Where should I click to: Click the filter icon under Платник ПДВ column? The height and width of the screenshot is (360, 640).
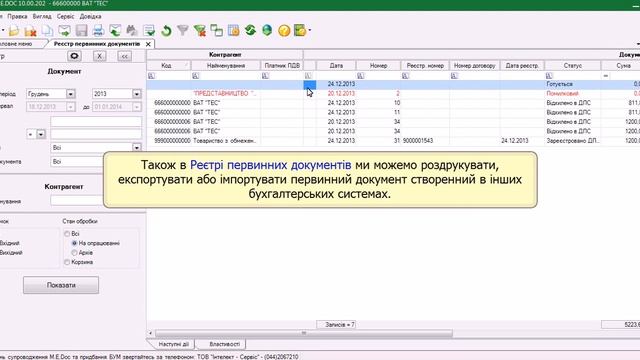pos(265,76)
